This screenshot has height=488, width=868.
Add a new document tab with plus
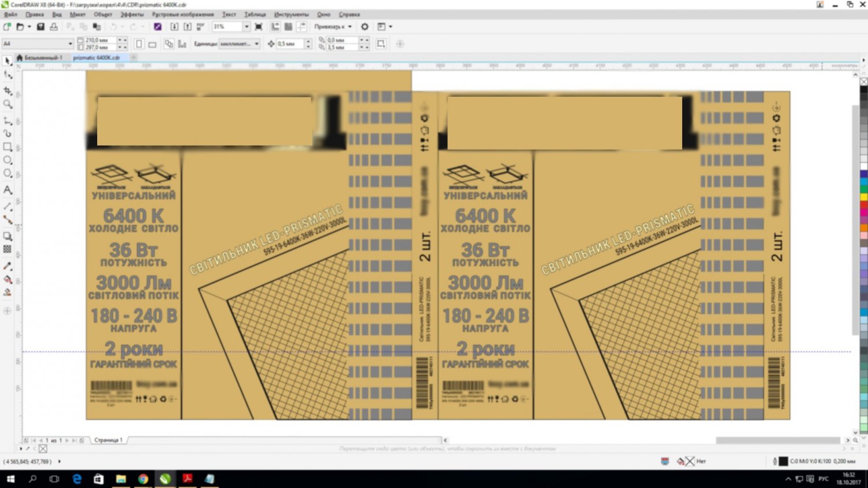point(133,58)
